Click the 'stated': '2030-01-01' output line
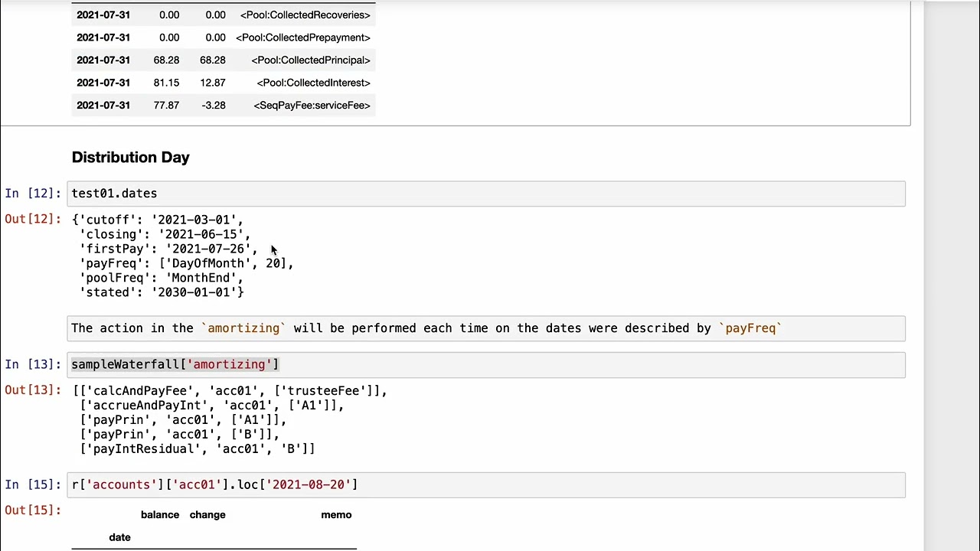The image size is (980, 551). point(161,292)
